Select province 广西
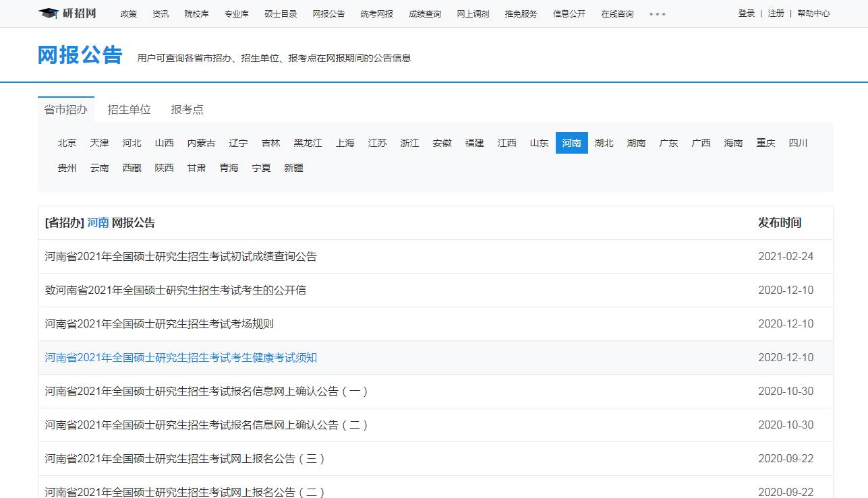Viewport: 868px width, 498px height. point(701,143)
